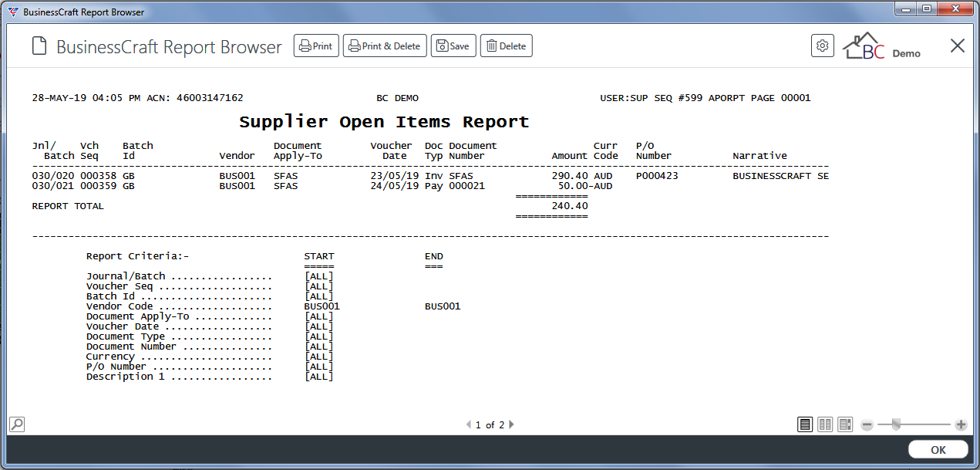Click the Print button

(x=316, y=46)
